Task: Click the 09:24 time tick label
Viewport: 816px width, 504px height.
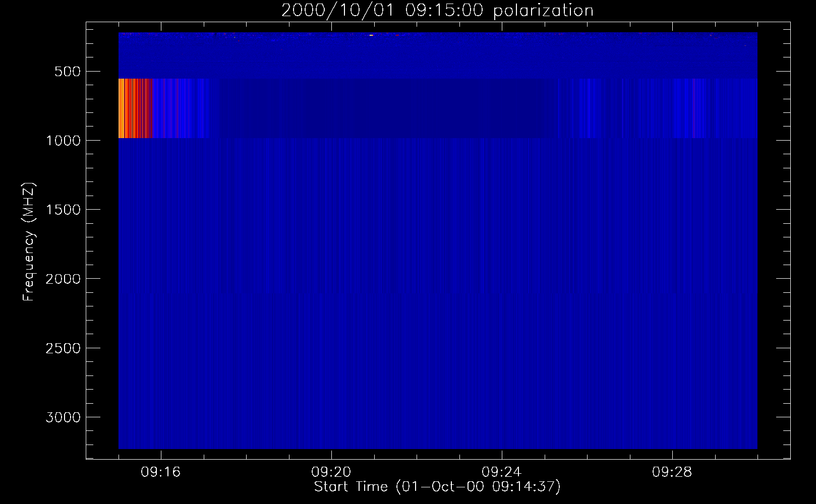Action: [501, 472]
